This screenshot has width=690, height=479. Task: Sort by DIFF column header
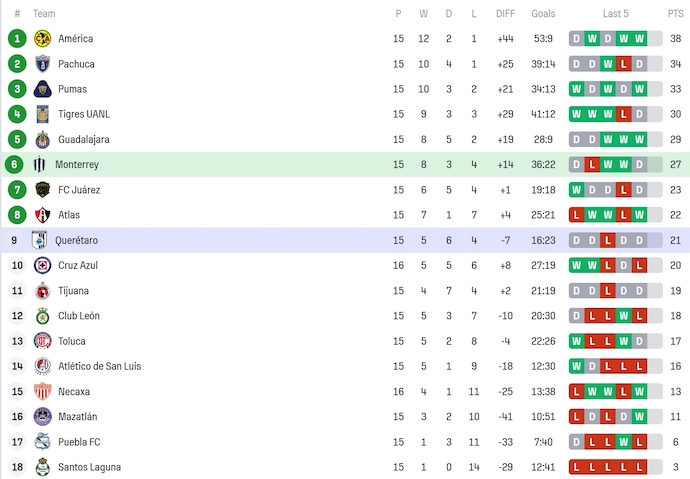click(x=505, y=14)
